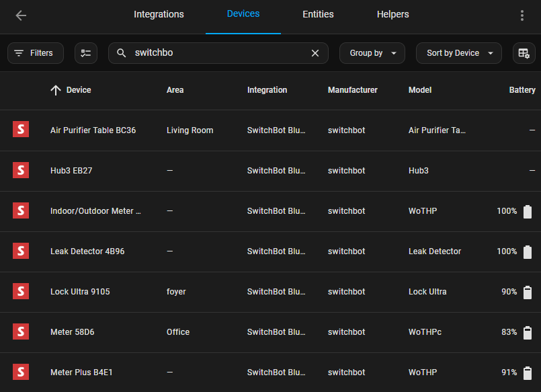This screenshot has width=541, height=392.
Task: Switch to the Entities tab
Action: click(x=318, y=14)
